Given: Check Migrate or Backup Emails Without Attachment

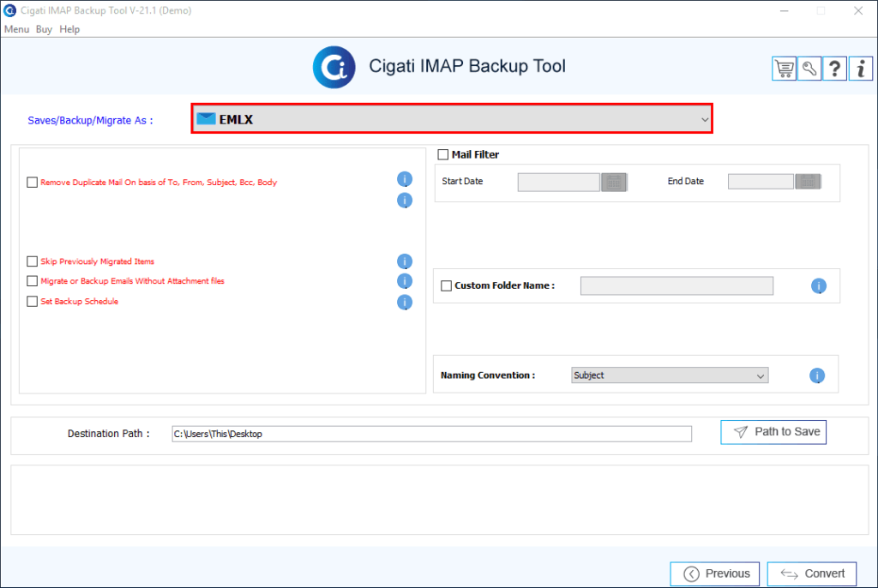Looking at the screenshot, I should coord(32,281).
